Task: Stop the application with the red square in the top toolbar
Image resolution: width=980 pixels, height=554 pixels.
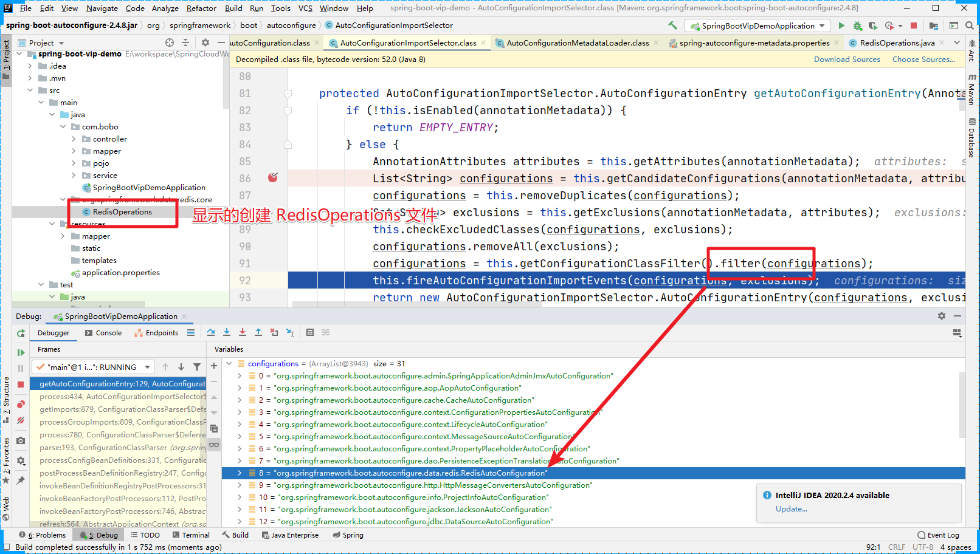Action: point(913,26)
